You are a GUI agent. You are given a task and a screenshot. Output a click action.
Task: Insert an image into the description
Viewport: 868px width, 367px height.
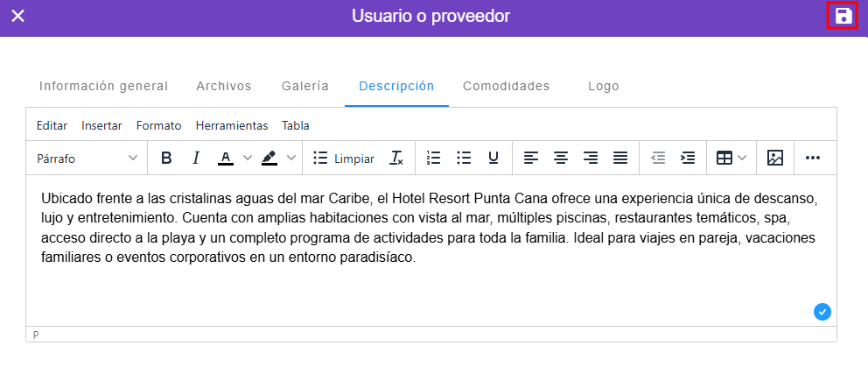(774, 159)
